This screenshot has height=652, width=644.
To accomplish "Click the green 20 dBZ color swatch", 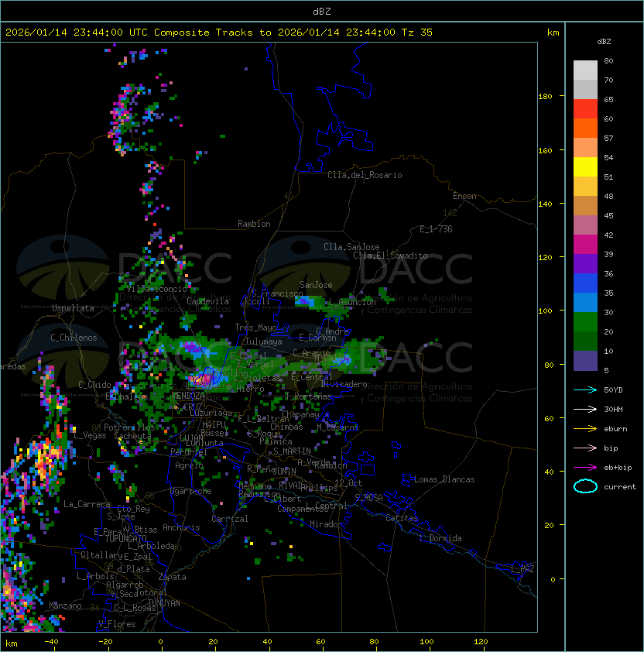I will click(x=585, y=322).
